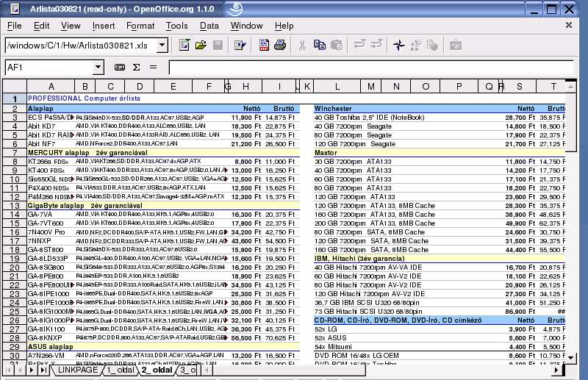Click the 'Alaplap' section header cell

[x=40, y=109]
